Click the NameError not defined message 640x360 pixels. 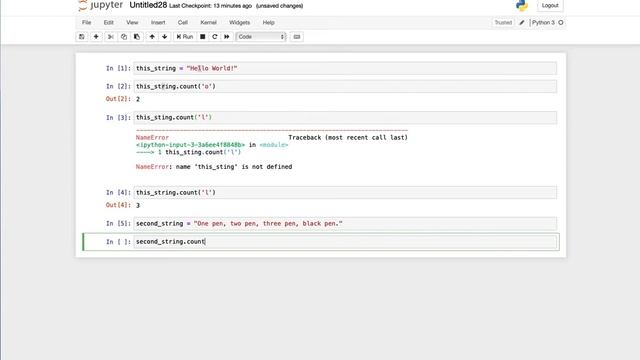click(x=214, y=167)
